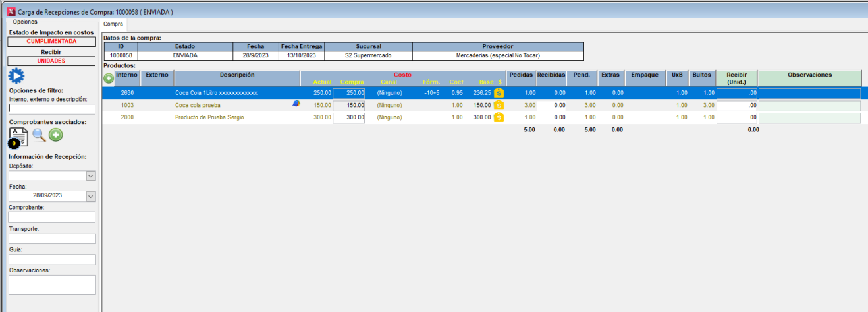Click colored cube icon on Coca cola prueba row
This screenshot has width=868, height=312.
(296, 104)
